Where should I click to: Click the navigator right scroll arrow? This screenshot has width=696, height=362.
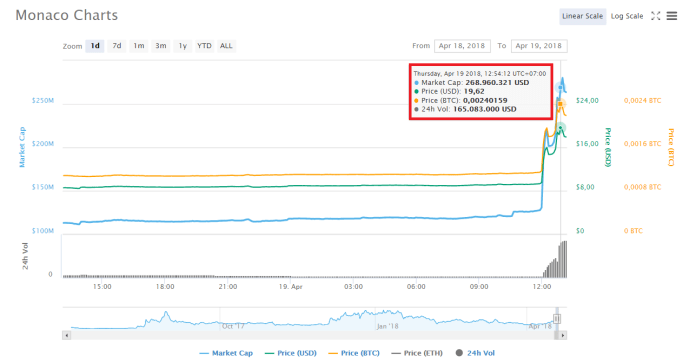click(x=563, y=335)
